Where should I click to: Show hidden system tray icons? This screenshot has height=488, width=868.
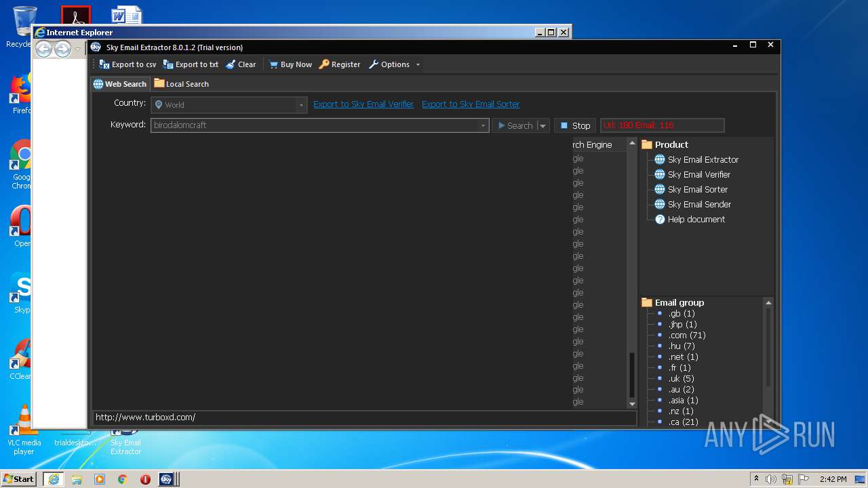756,479
